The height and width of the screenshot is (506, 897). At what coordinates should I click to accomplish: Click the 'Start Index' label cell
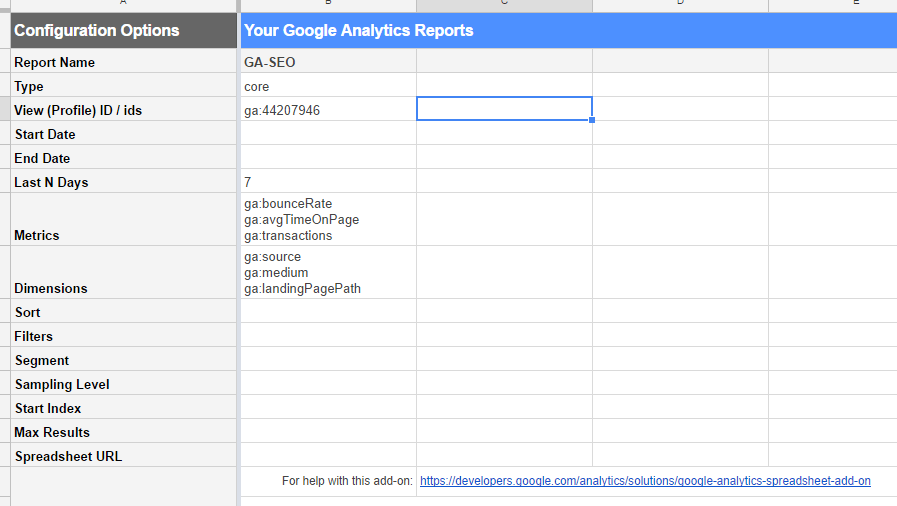[124, 408]
